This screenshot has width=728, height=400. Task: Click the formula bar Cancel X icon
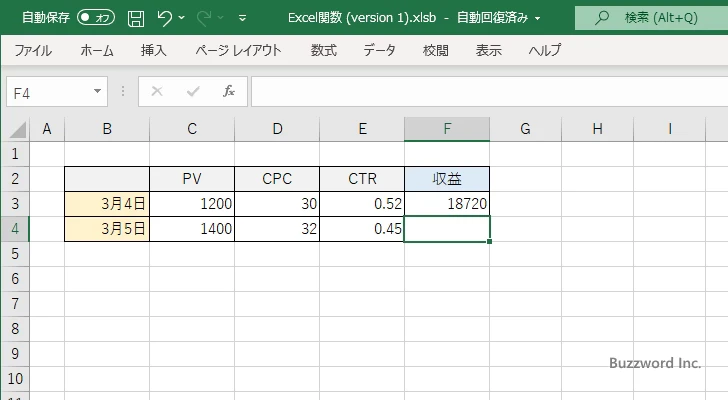click(157, 91)
